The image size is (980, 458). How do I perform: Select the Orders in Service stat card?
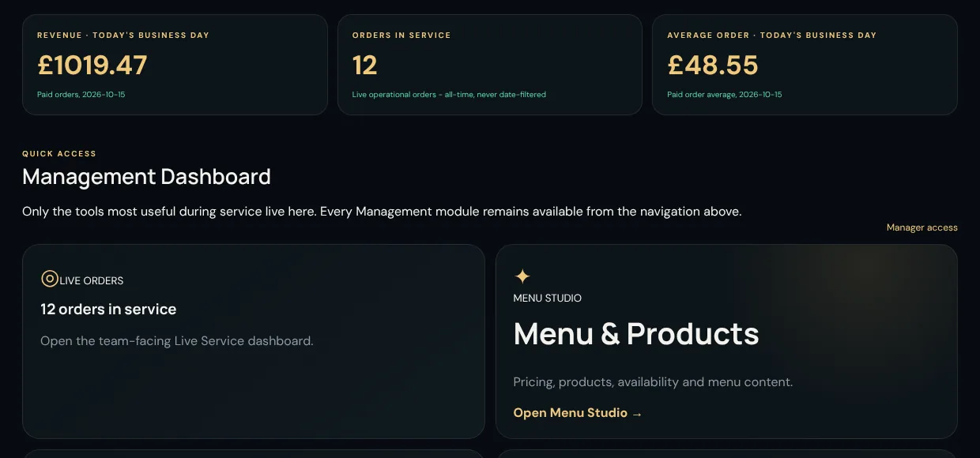pyautogui.click(x=489, y=65)
